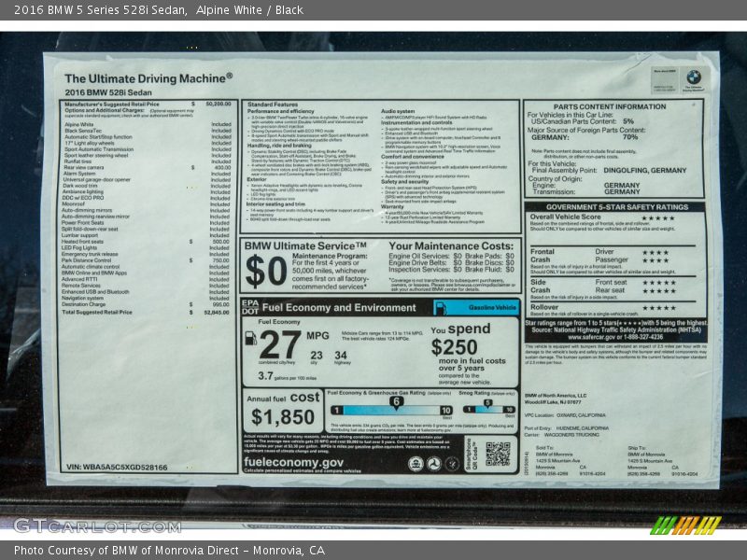Image resolution: width=747 pixels, height=560 pixels.
Task: Click the 'Fuel Economy and Environment' banner
Action: pyautogui.click(x=339, y=308)
